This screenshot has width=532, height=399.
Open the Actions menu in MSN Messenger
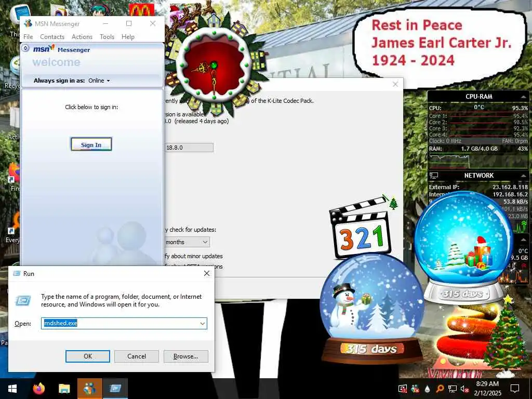82,37
